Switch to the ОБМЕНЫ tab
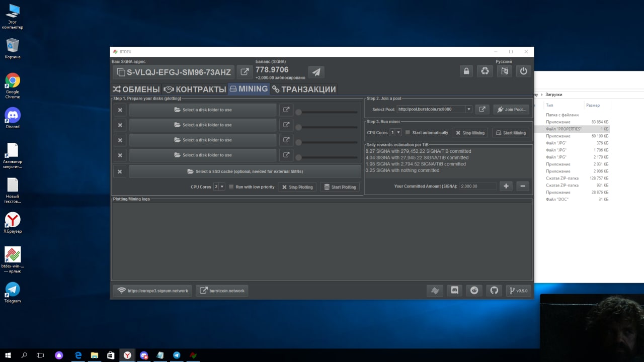 [x=136, y=89]
